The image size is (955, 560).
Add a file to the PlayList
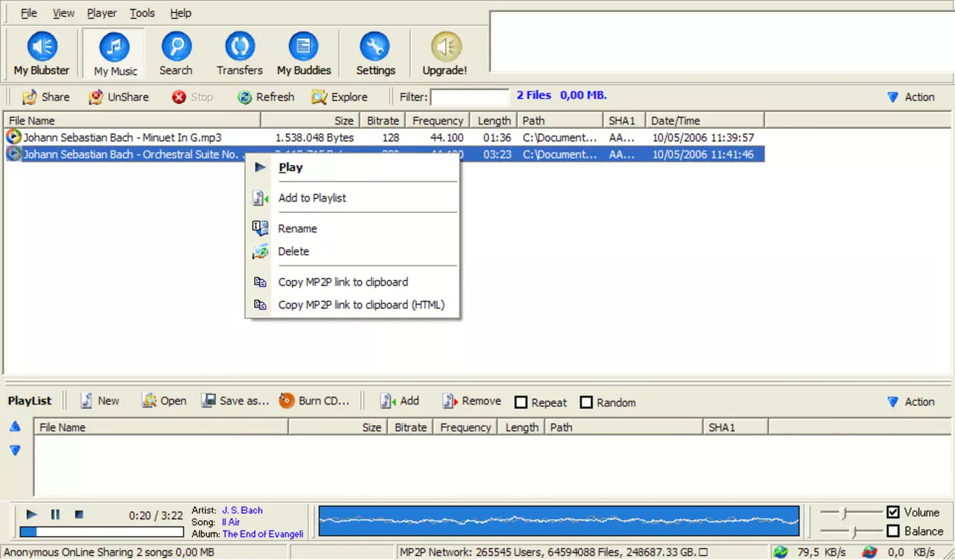[400, 401]
